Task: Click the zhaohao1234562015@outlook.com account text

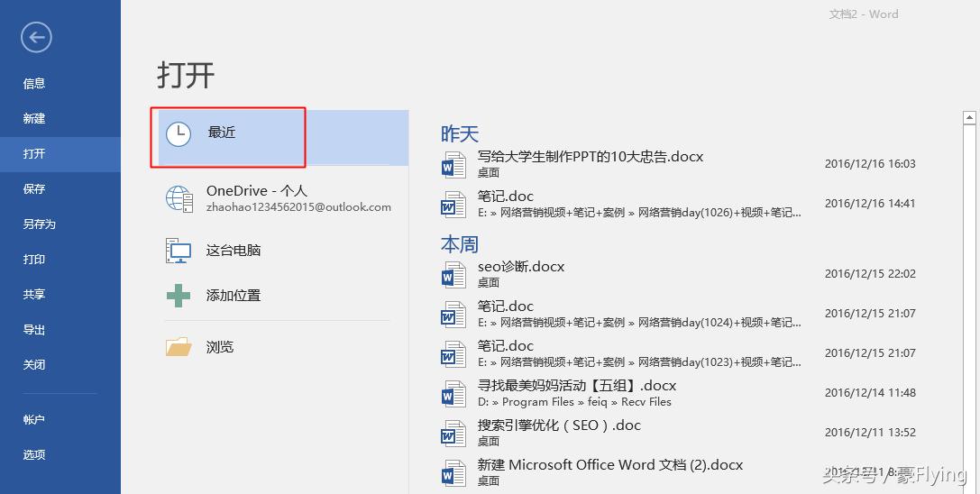Action: [x=298, y=207]
